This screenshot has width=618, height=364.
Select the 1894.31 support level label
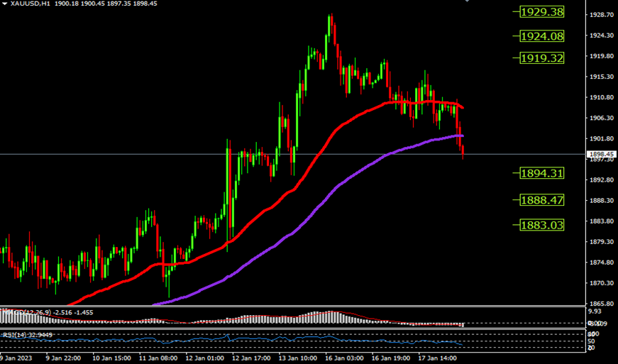click(541, 172)
